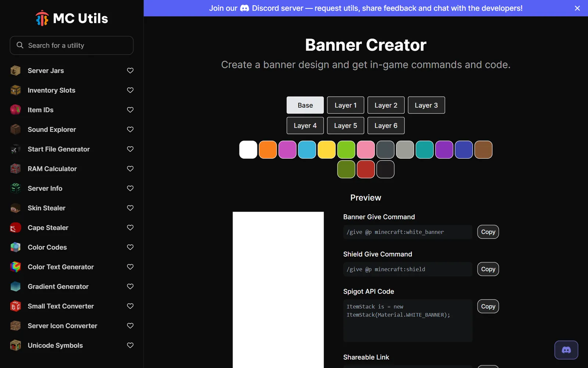Open the Start File Generator icon
The width and height of the screenshot is (588, 368).
[15, 149]
